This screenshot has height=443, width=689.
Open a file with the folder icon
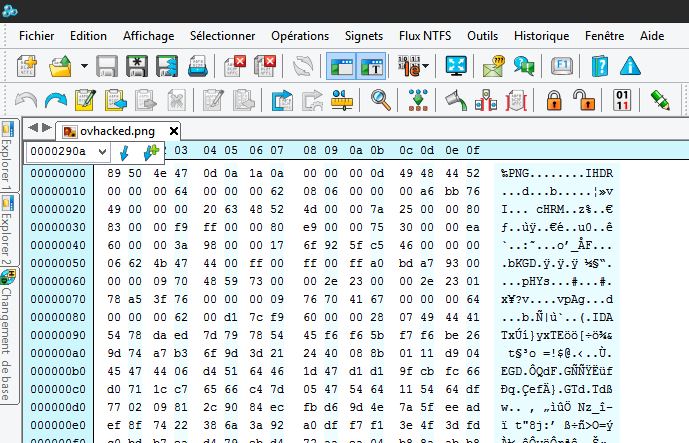coord(61,66)
